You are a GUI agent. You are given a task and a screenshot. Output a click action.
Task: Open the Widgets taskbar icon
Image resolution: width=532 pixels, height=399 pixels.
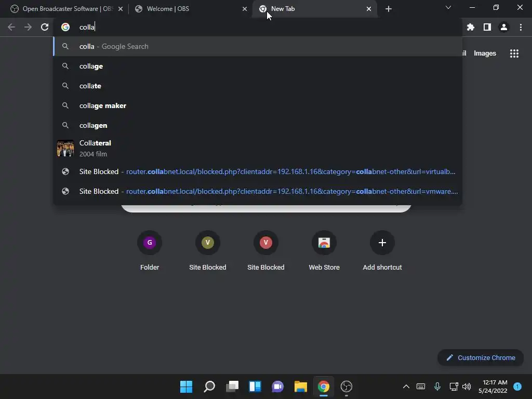point(255,387)
